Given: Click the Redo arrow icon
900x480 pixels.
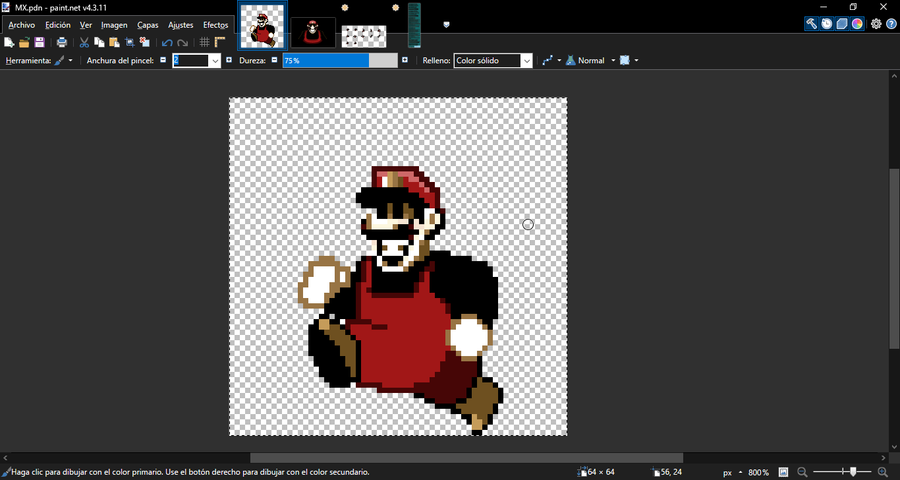Looking at the screenshot, I should (x=183, y=42).
